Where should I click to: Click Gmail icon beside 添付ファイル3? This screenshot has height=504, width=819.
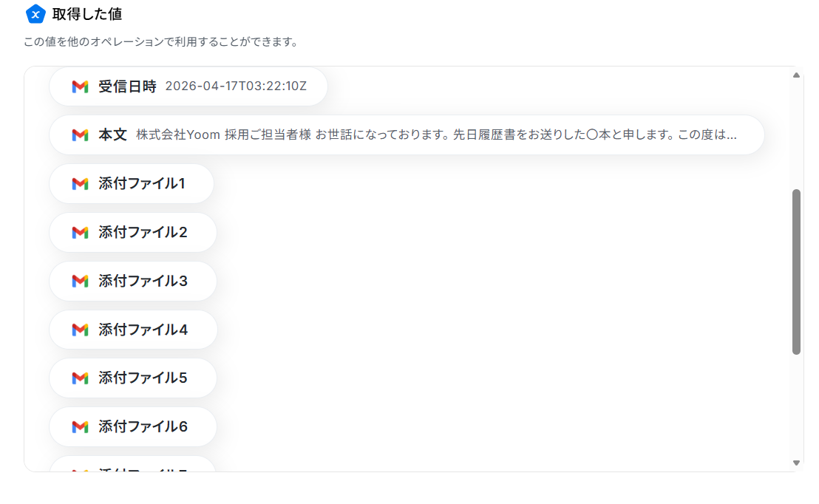[x=80, y=281]
